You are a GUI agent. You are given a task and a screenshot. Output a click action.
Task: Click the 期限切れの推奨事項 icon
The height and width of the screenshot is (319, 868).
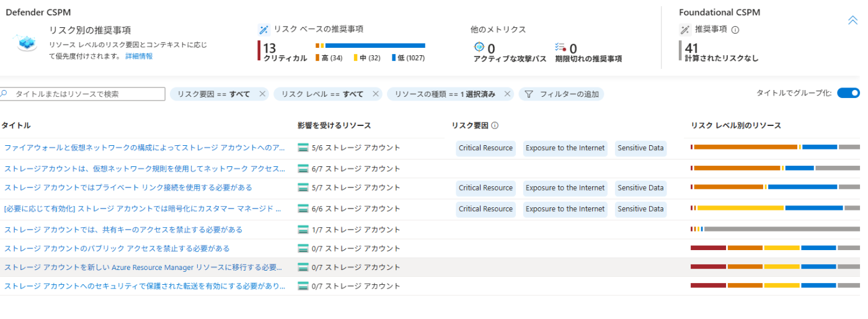561,48
